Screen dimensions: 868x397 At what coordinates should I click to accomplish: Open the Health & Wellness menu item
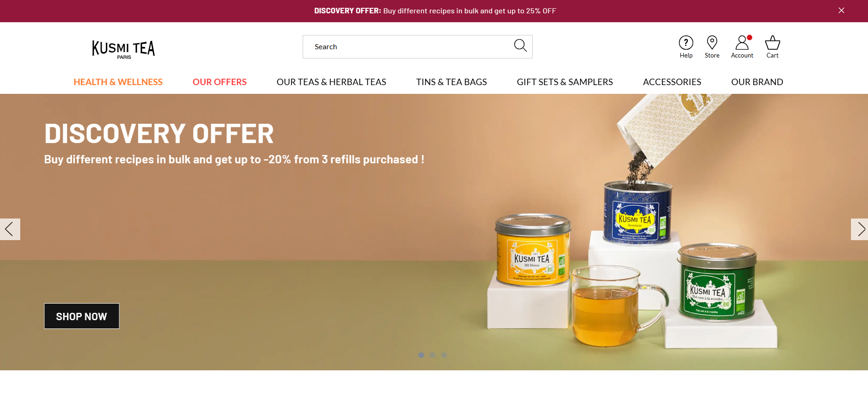[118, 82]
